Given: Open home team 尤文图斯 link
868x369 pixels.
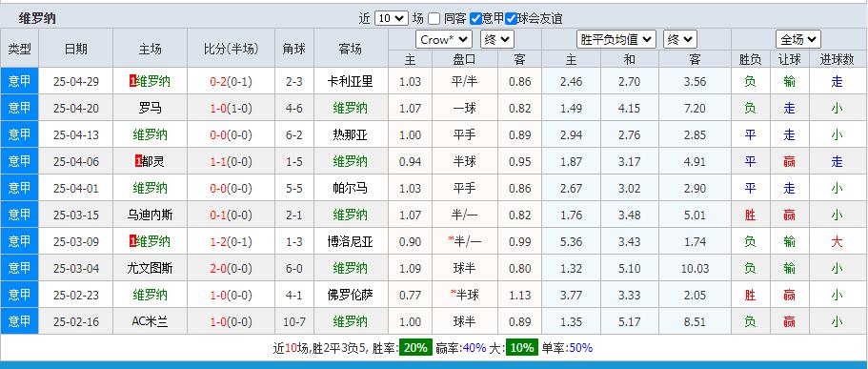Looking at the screenshot, I should tap(150, 268).
